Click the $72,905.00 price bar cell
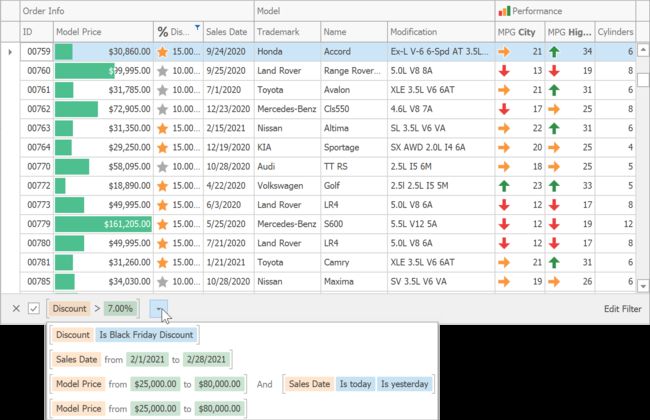Image resolution: width=650 pixels, height=420 pixels. point(103,109)
